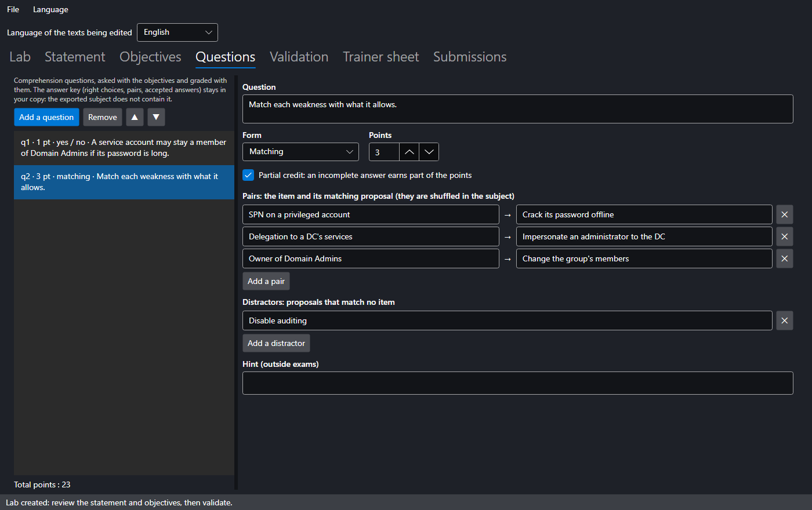Edit the 'Disable auditing' distractor field

coord(507,320)
